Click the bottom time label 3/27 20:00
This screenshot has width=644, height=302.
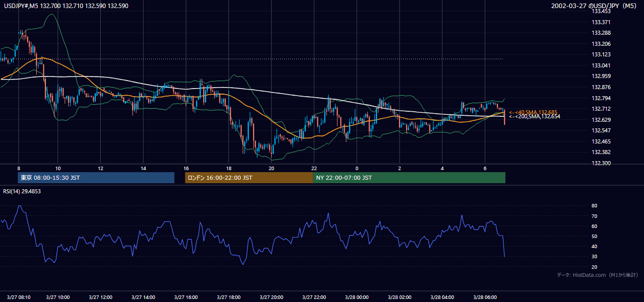click(x=272, y=297)
